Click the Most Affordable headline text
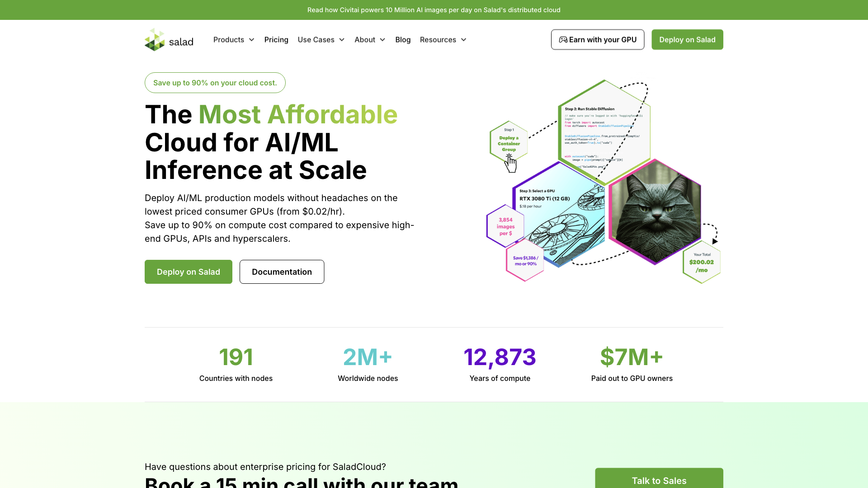This screenshot has height=488, width=868. 298,114
